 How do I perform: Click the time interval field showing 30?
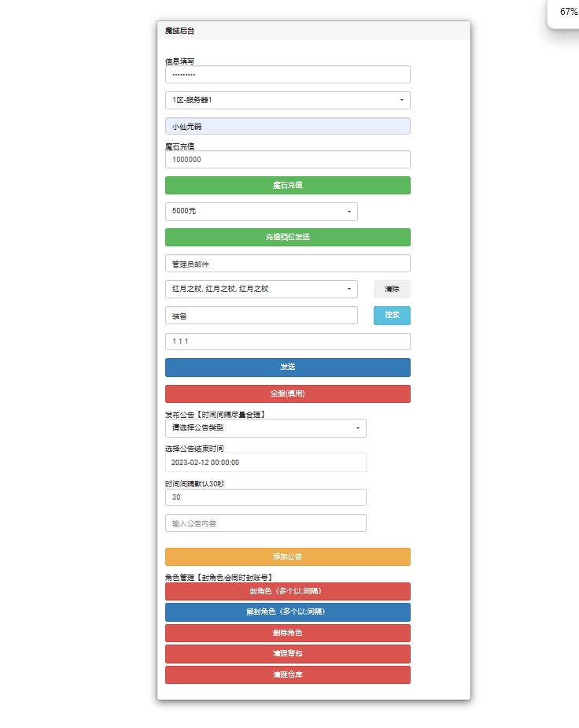(x=265, y=497)
